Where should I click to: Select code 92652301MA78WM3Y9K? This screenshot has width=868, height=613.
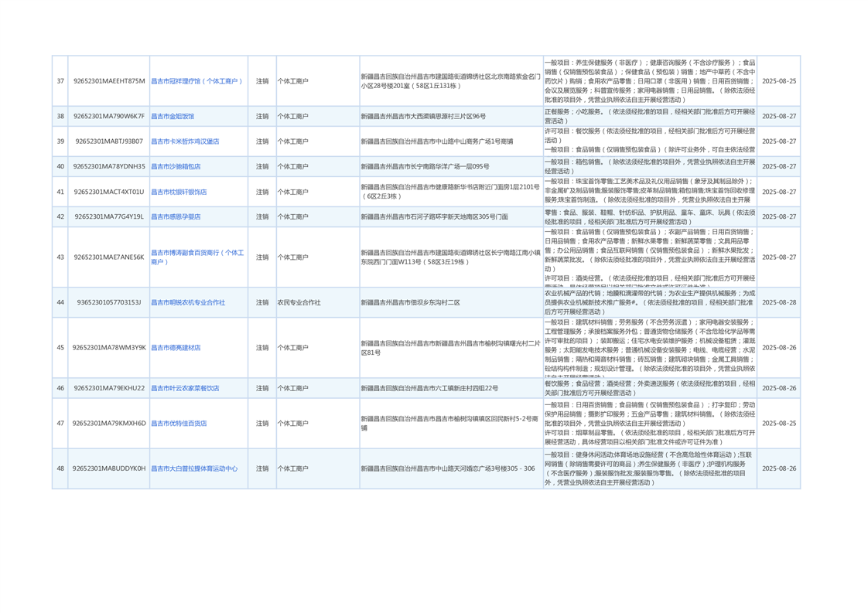(109, 348)
